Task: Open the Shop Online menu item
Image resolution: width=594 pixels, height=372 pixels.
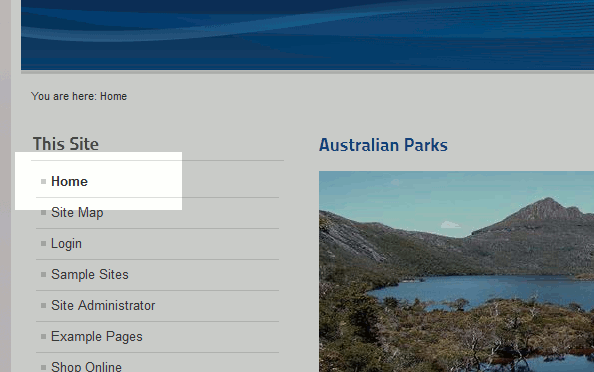Action: [x=86, y=367]
